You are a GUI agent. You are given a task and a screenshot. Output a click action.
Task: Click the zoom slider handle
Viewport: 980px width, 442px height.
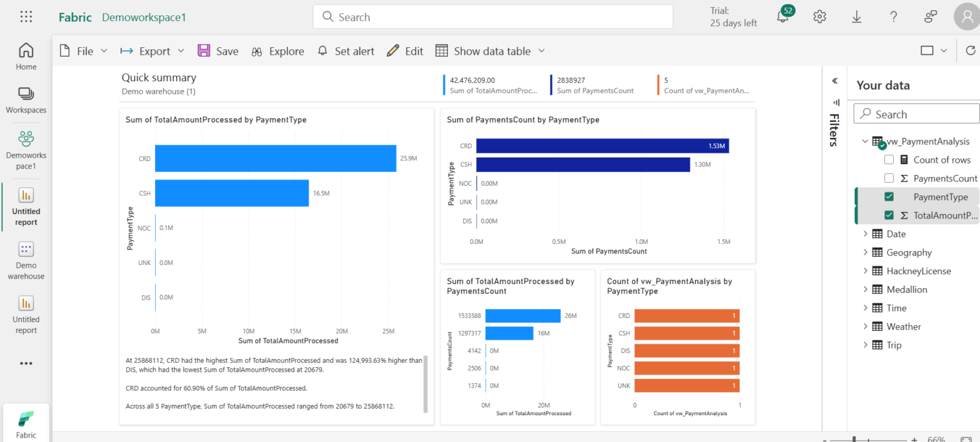coord(854,439)
